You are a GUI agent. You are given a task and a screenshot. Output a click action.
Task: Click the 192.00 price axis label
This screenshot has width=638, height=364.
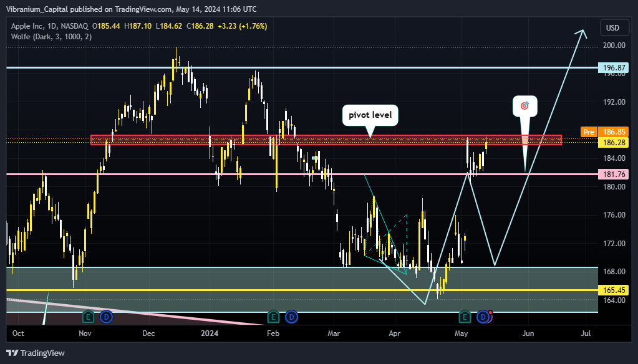point(614,102)
